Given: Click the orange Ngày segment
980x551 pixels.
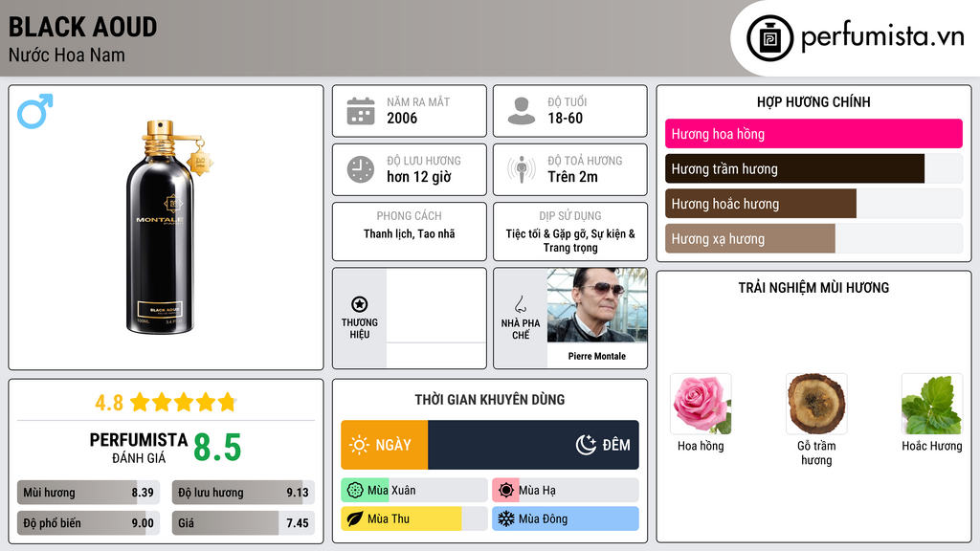Looking at the screenshot, I should tap(385, 445).
